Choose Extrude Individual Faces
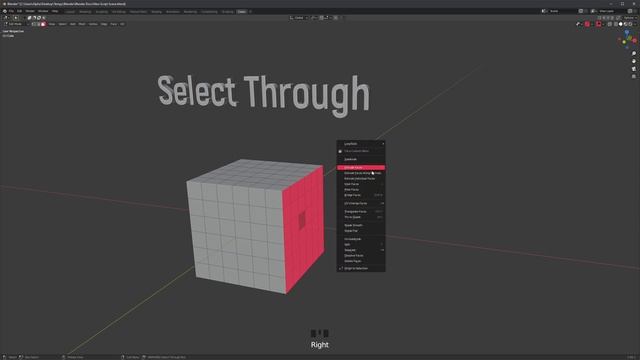The width and height of the screenshot is (640, 360). [361, 178]
